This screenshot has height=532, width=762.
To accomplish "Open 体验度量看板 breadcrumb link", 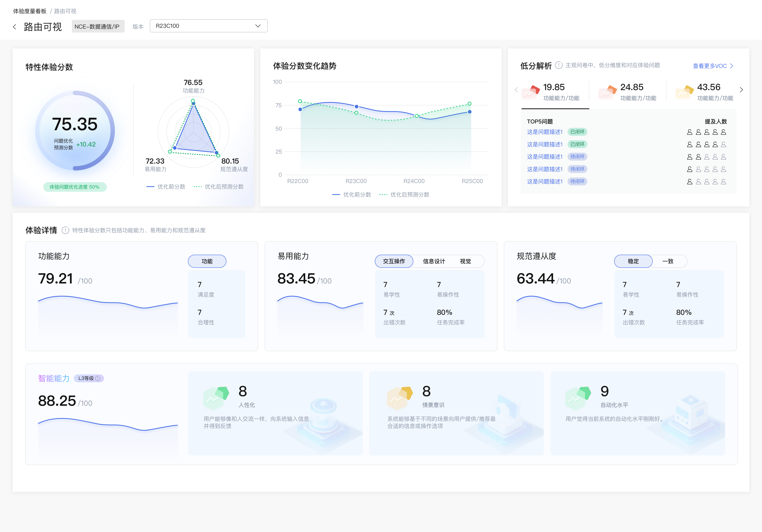I will tap(30, 11).
